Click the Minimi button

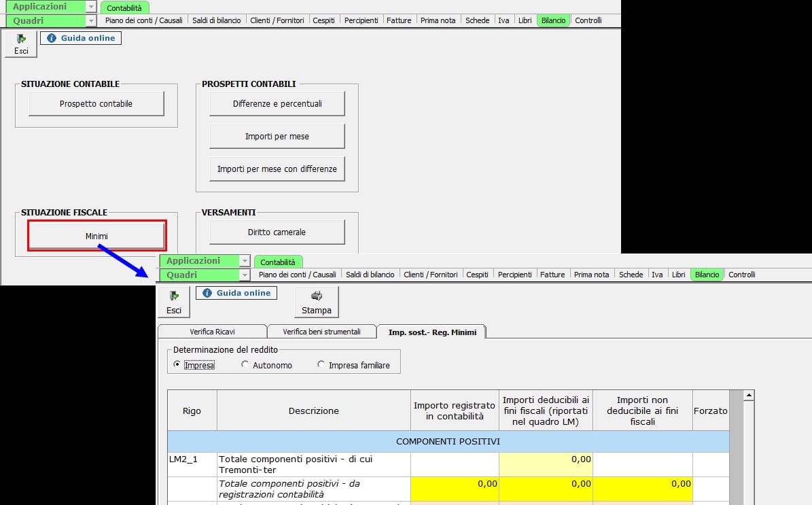coord(97,236)
